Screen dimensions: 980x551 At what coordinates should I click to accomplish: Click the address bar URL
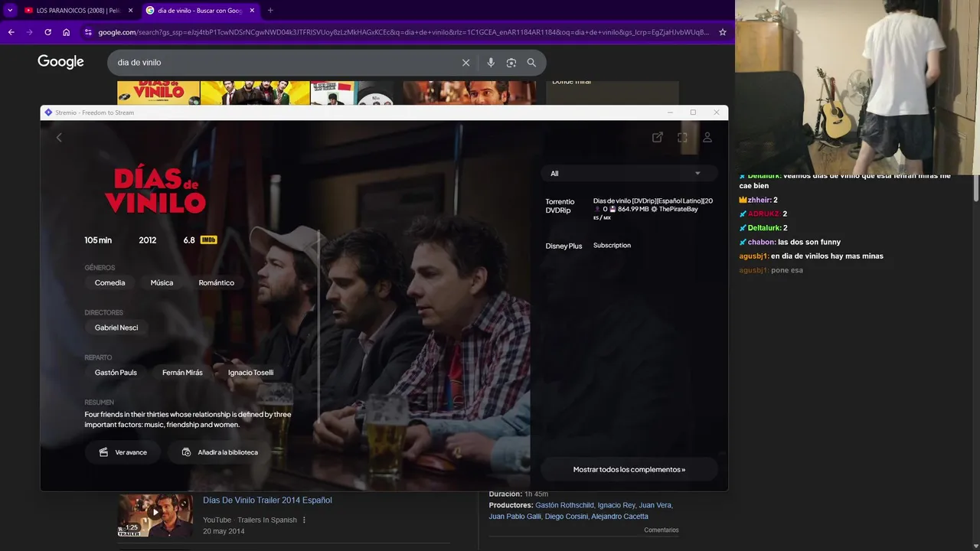403,32
